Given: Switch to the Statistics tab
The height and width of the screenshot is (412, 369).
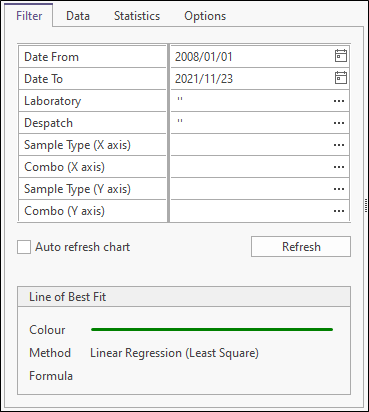Looking at the screenshot, I should coord(137,16).
